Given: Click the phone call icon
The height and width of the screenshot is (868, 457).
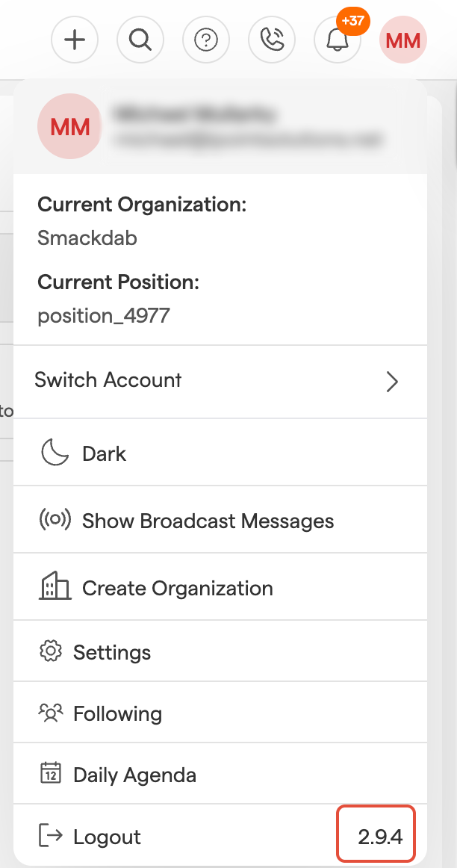Looking at the screenshot, I should (272, 40).
